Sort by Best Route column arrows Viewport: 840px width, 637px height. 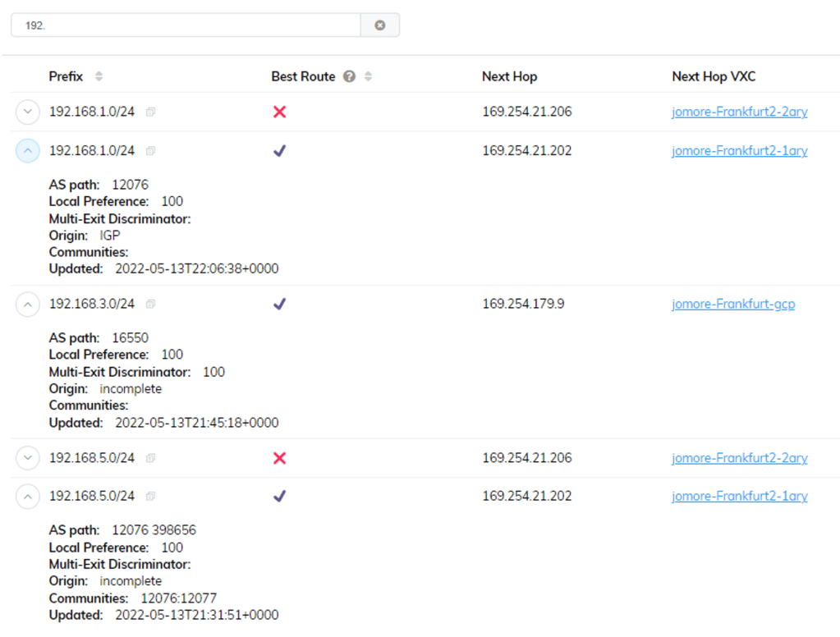(x=368, y=76)
